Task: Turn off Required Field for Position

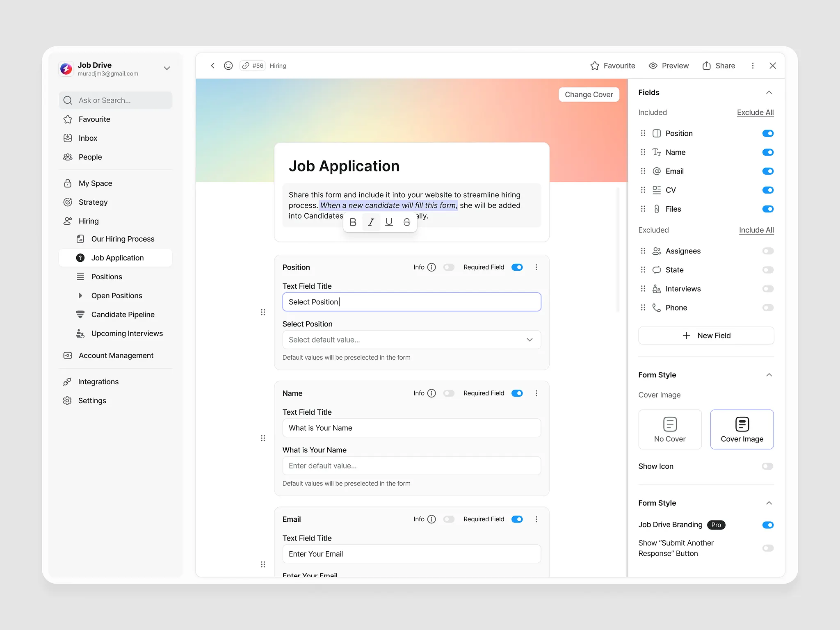Action: coord(517,267)
